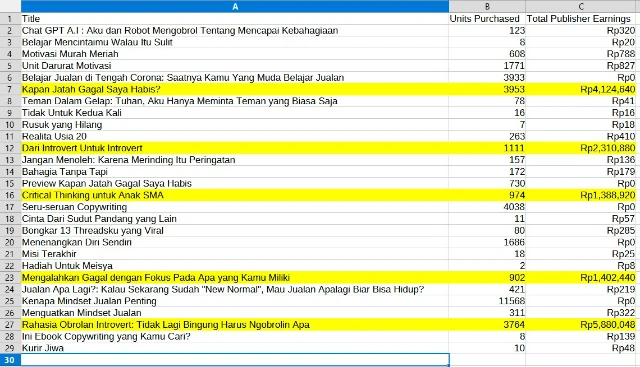Select 'Belajar Jualan di Tengah Corona' cell
640x367 pixels.
coord(235,78)
